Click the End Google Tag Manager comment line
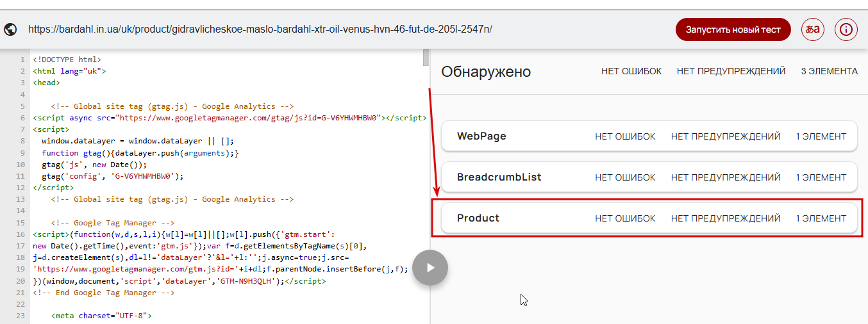868x324 pixels. pos(103,292)
